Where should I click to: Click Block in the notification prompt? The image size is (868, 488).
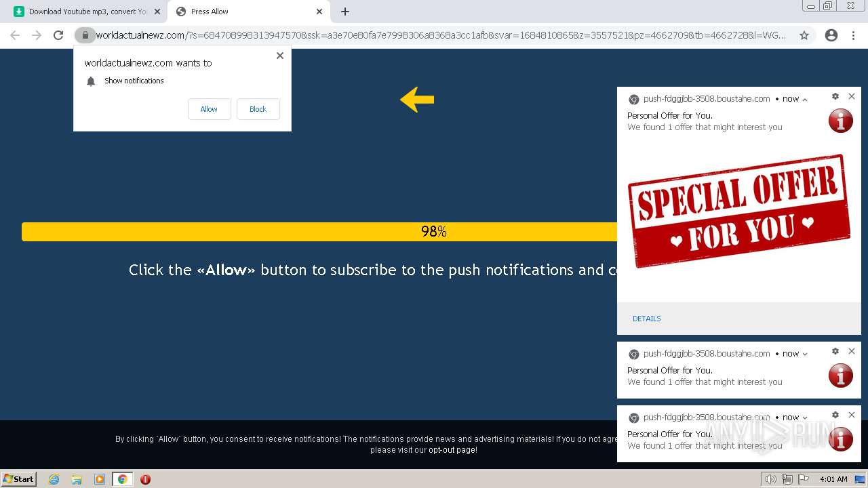pos(258,109)
